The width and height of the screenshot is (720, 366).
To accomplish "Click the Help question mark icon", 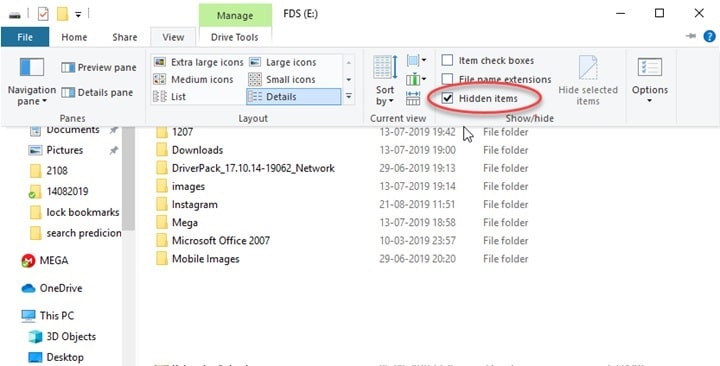I will pos(709,36).
